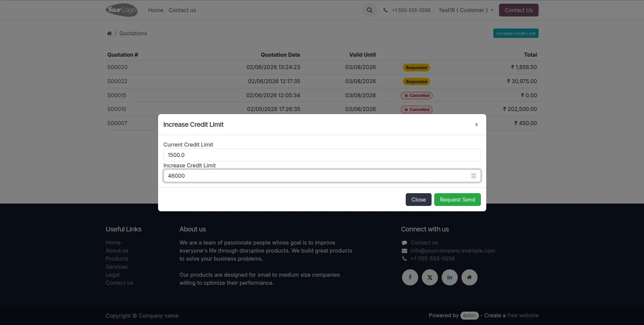Viewport: 644px width, 325px height.
Task: Click the Request Send button
Action: (457, 200)
